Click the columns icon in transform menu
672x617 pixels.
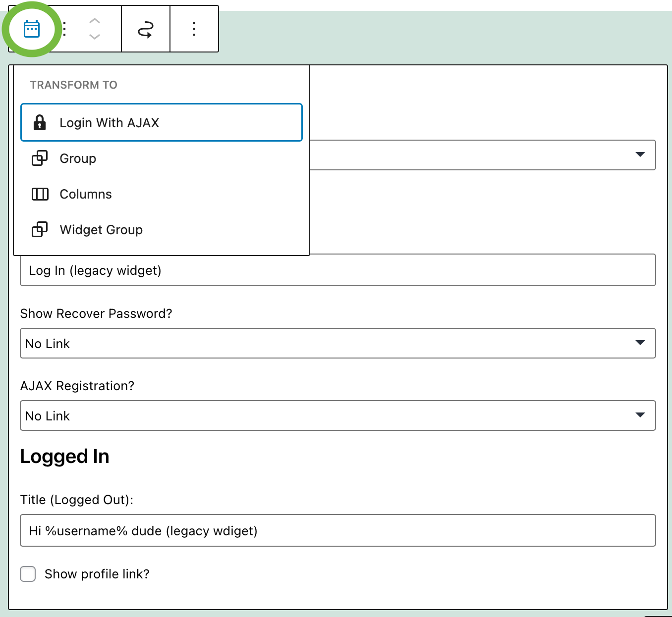(x=40, y=194)
